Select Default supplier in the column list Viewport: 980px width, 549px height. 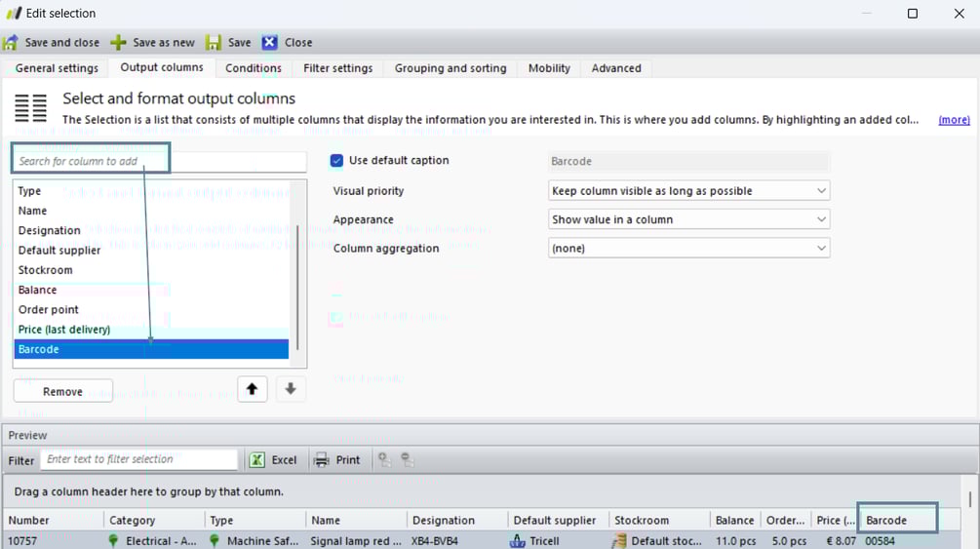pos(59,251)
